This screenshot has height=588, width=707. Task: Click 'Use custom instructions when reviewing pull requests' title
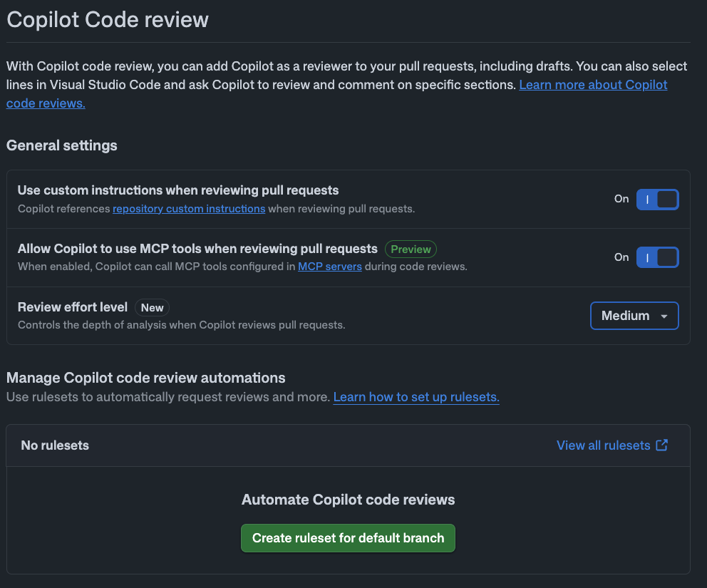click(178, 190)
